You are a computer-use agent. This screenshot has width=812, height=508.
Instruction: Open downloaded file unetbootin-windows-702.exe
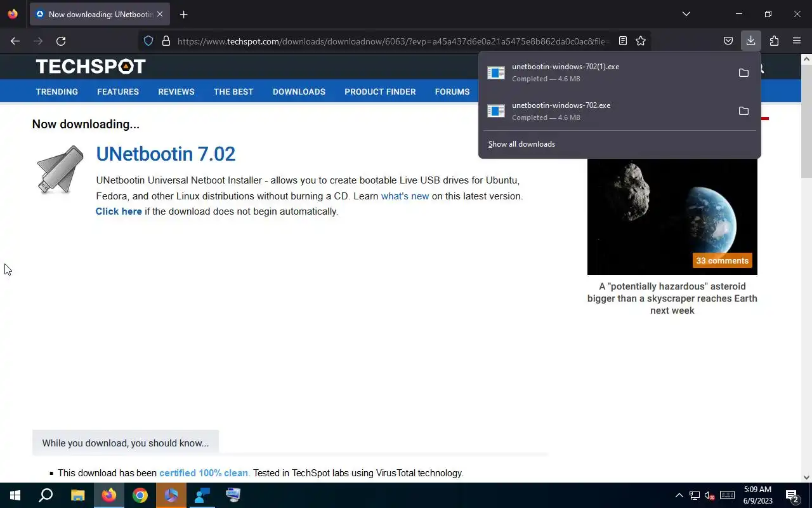pos(606,111)
